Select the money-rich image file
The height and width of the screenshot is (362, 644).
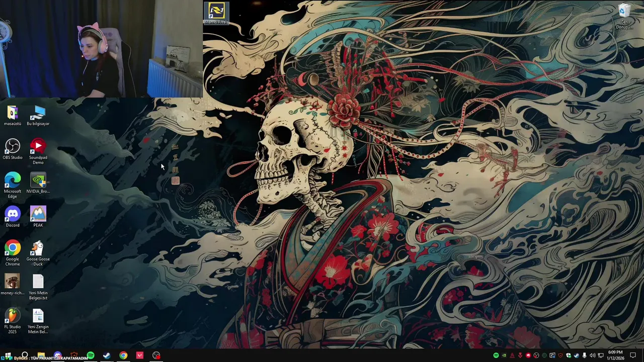point(13,285)
